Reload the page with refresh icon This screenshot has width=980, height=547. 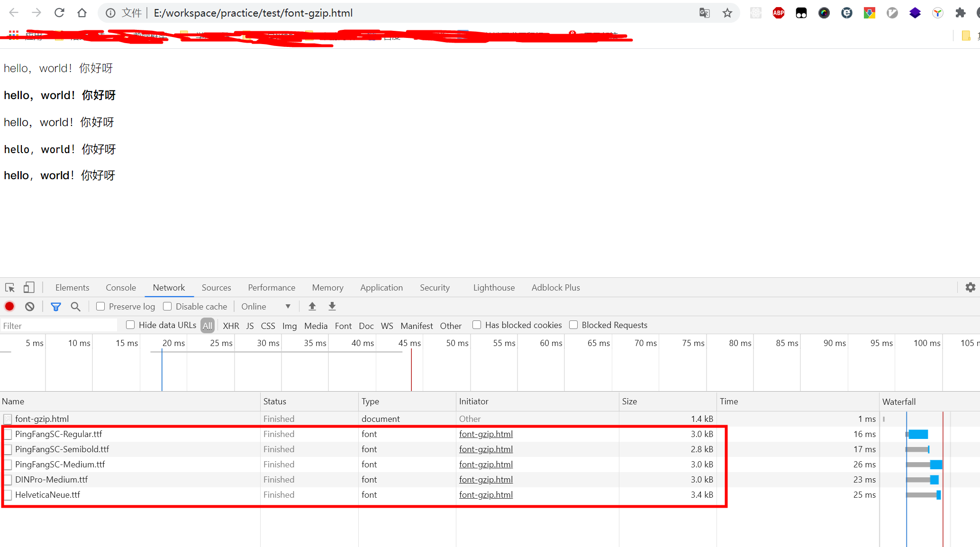[59, 13]
